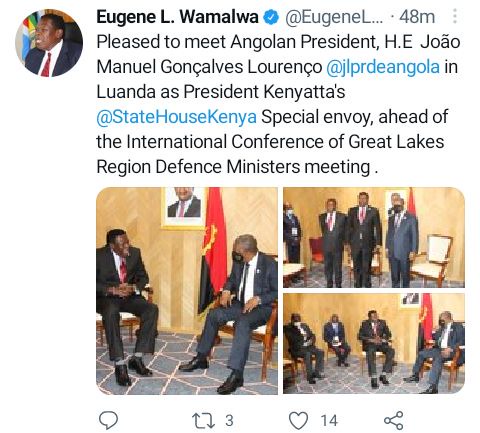The image size is (480, 433).
Task: Click the @jlprdeangola mention link
Action: [383, 67]
